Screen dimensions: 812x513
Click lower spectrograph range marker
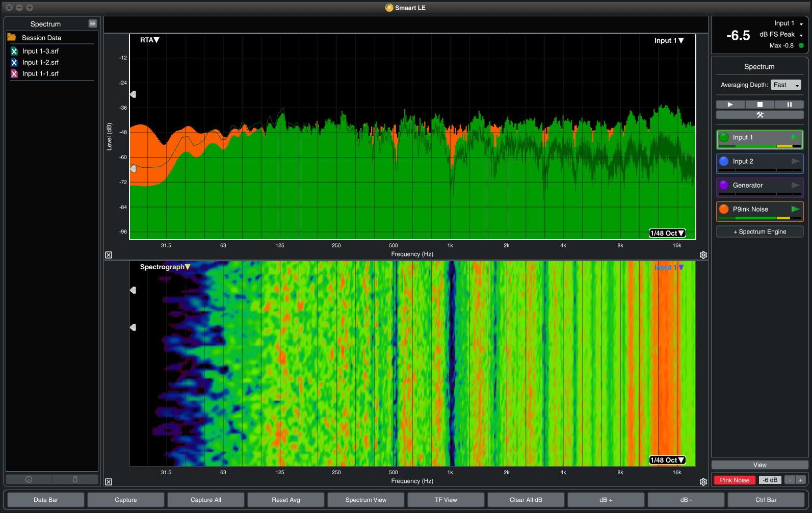133,327
